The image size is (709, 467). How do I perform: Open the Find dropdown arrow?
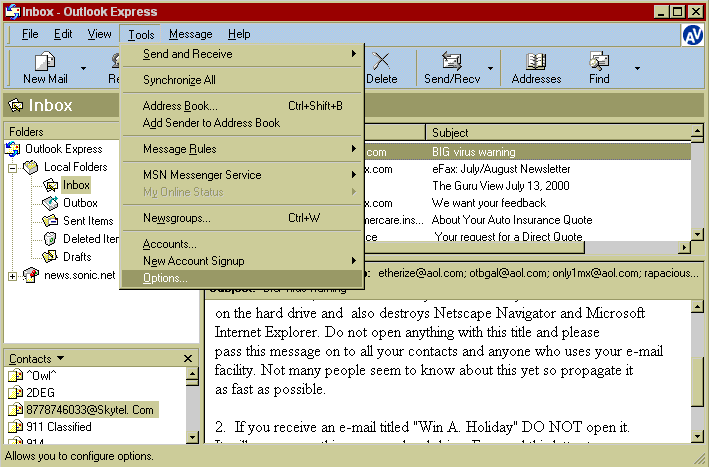coord(637,68)
